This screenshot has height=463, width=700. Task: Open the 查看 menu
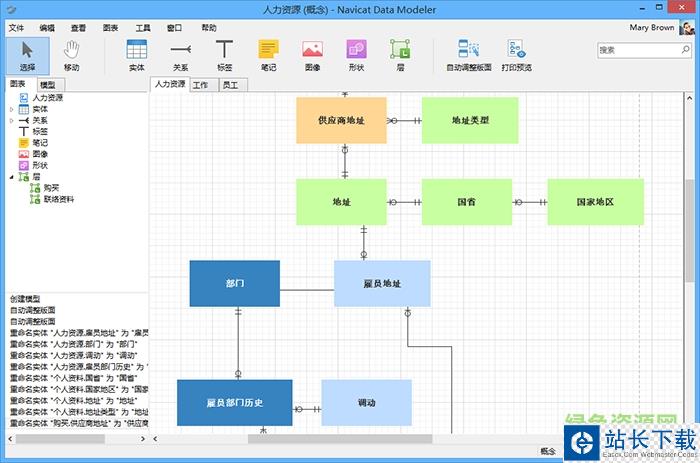78,28
